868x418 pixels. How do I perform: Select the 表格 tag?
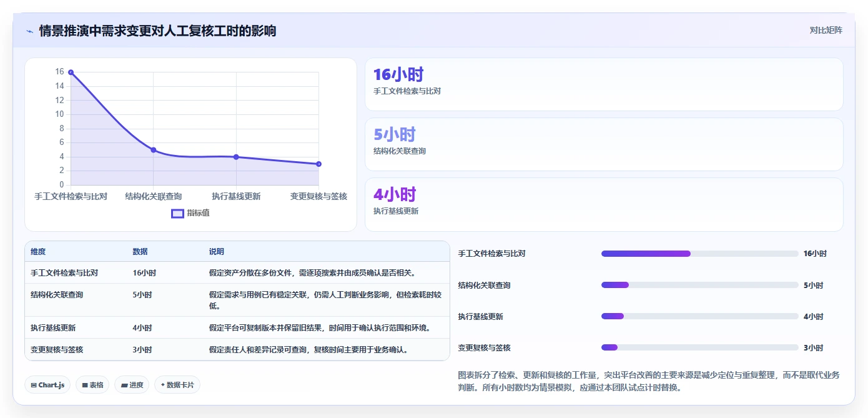pyautogui.click(x=92, y=385)
